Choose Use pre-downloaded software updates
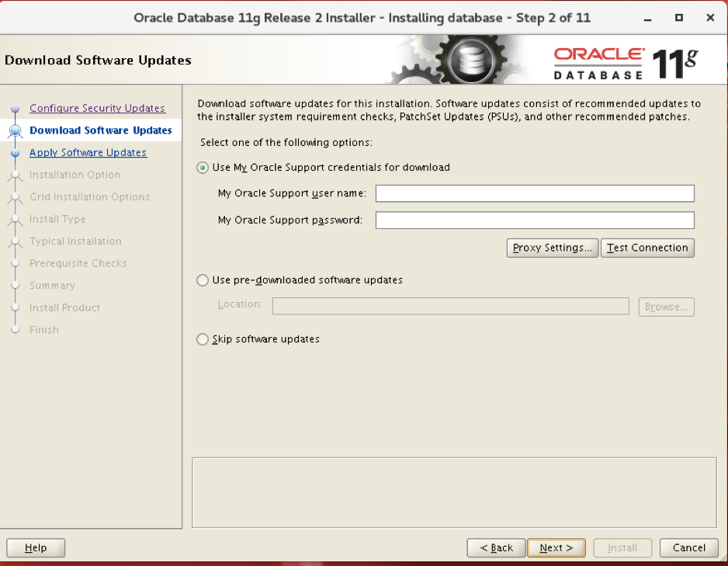This screenshot has width=728, height=566. [203, 281]
